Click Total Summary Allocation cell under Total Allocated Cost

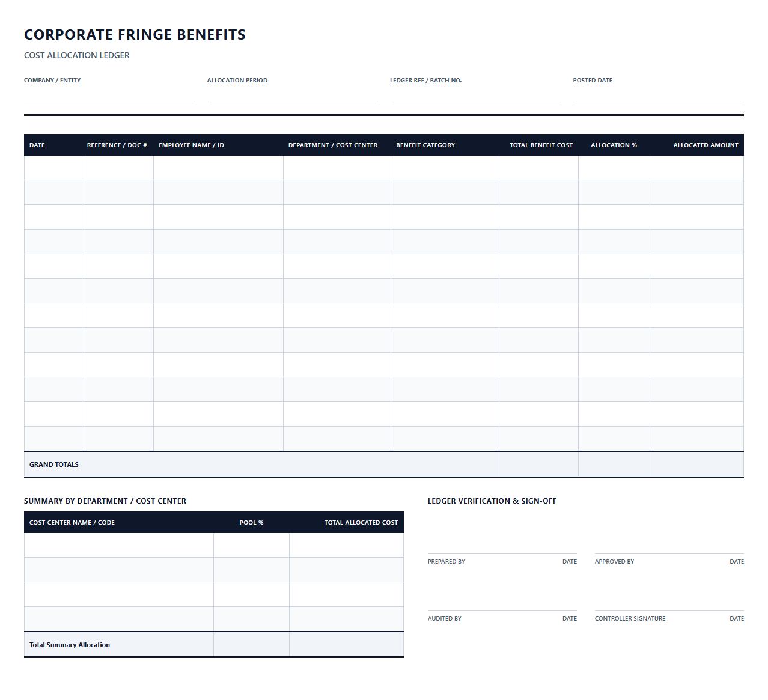[347, 644]
